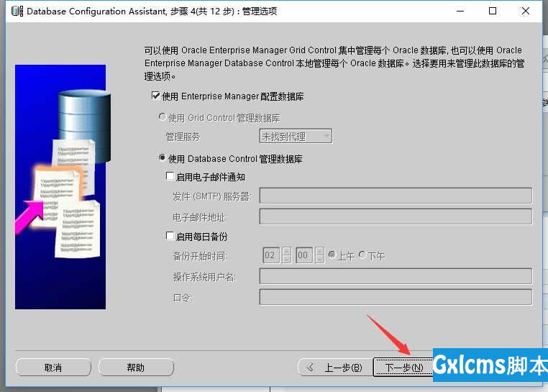The width and height of the screenshot is (548, 392).
Task: Select the 下午 radio button
Action: (362, 255)
